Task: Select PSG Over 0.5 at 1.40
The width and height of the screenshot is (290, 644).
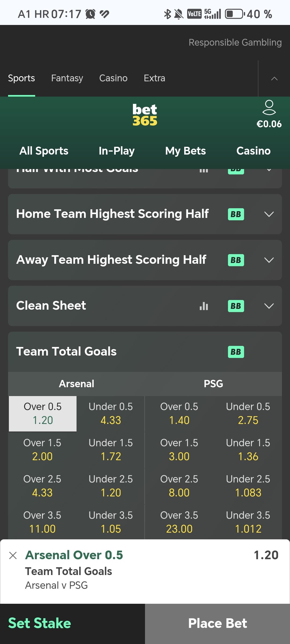Action: tap(179, 414)
